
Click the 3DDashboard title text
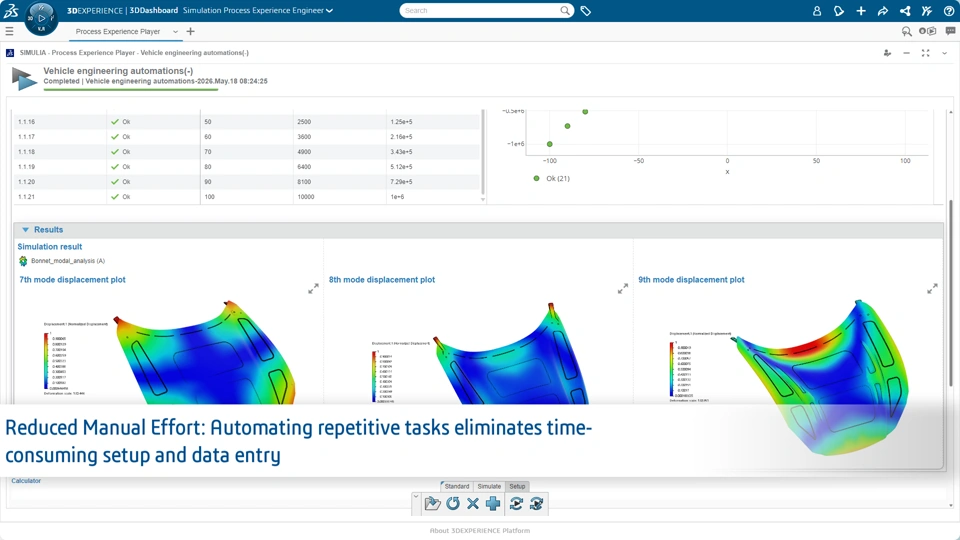click(x=154, y=10)
